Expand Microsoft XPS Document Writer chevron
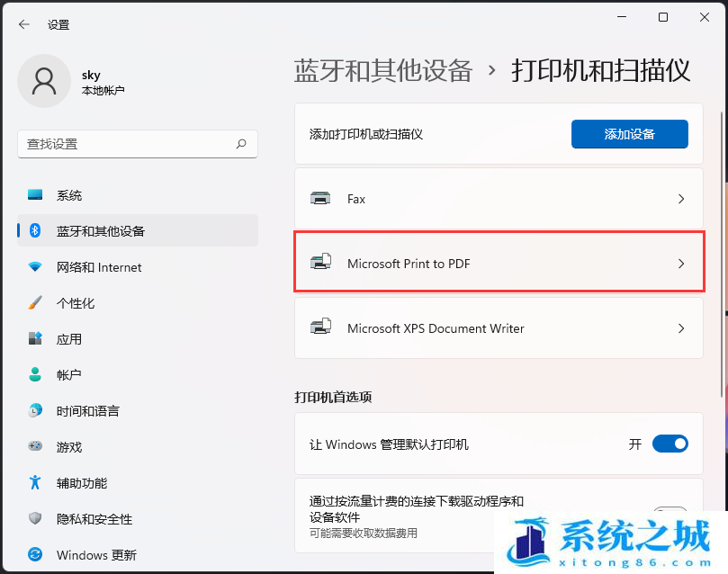Screen dimensions: 728x574 681,328
